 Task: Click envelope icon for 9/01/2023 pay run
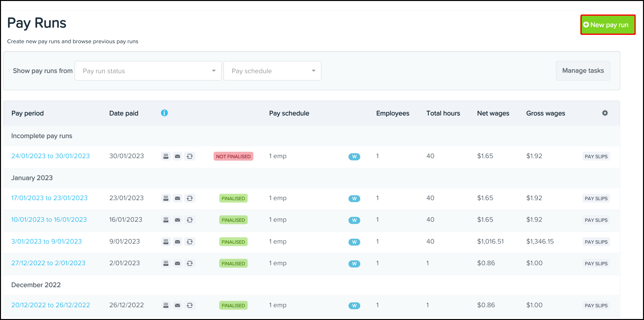pyautogui.click(x=178, y=242)
